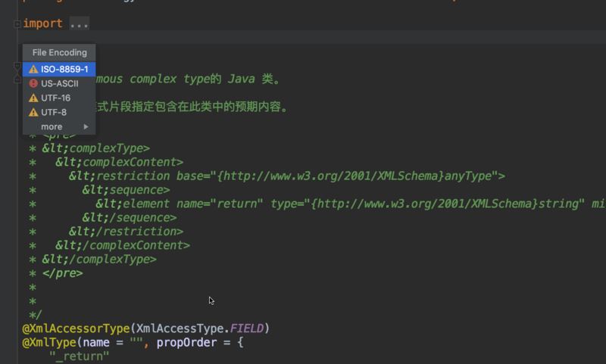
Task: Click warning triangle next to UTF-8
Action: coord(33,112)
